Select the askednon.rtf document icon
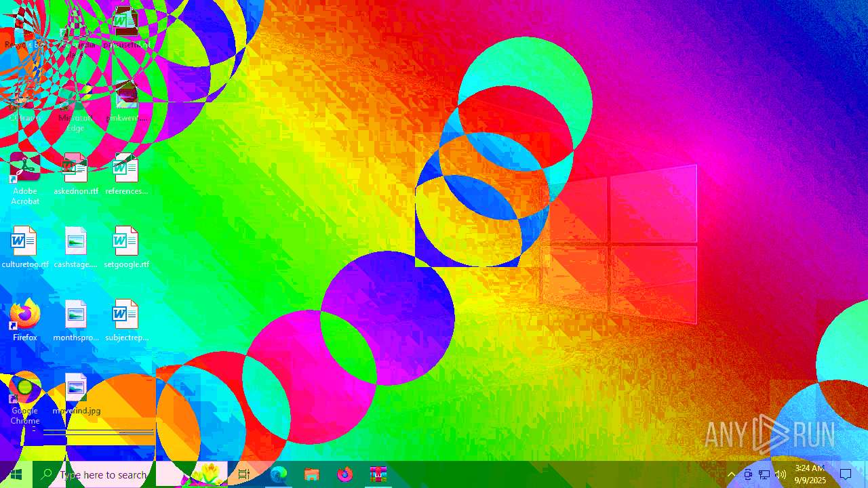Image resolution: width=868 pixels, height=488 pixels. click(x=75, y=174)
